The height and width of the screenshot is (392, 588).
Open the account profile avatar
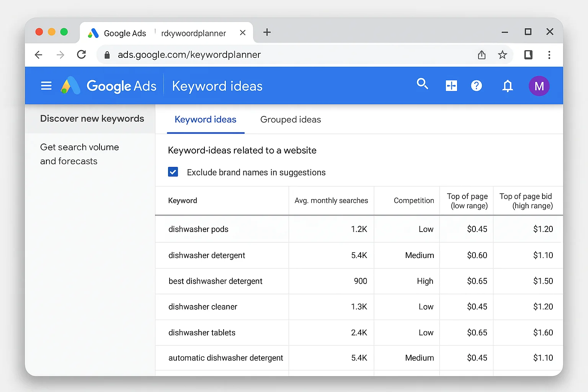coord(539,86)
